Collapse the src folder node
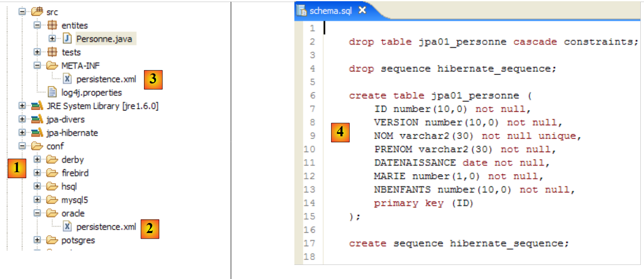This screenshot has height=279, width=644. pyautogui.click(x=22, y=12)
